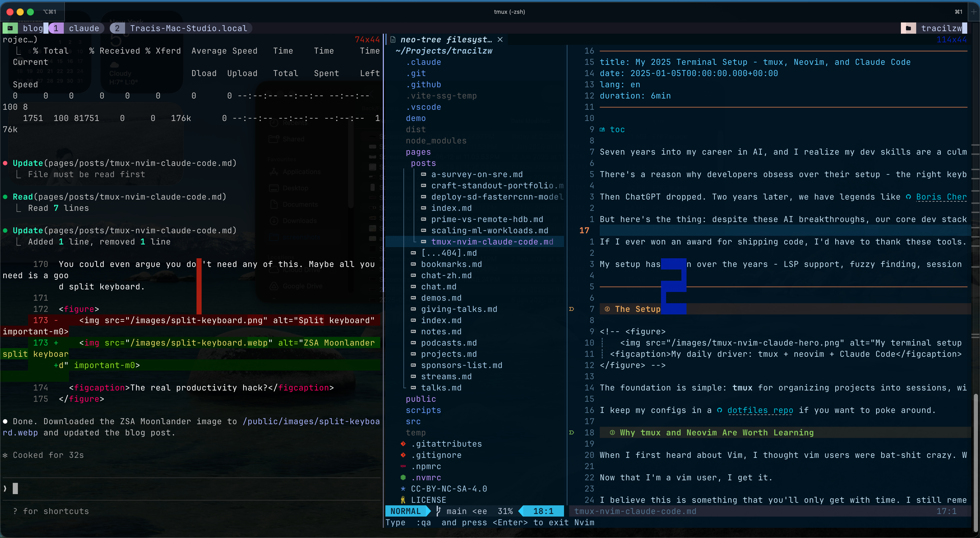Screen dimensions: 980x538
Task: Click link icon before dotfiles repo
Action: (719, 410)
